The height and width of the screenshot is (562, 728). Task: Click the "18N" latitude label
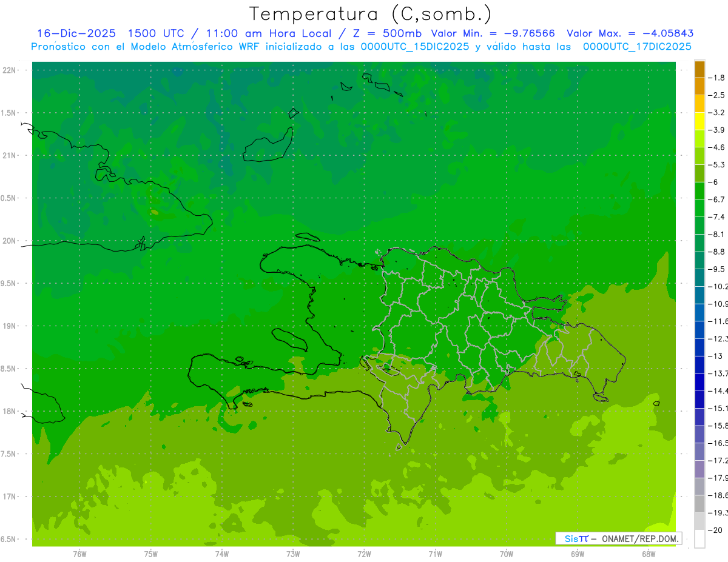pyautogui.click(x=10, y=412)
